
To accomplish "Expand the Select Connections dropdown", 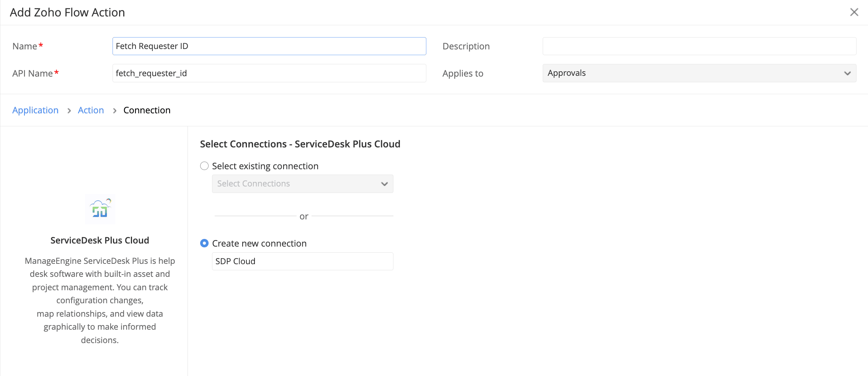I will click(302, 184).
